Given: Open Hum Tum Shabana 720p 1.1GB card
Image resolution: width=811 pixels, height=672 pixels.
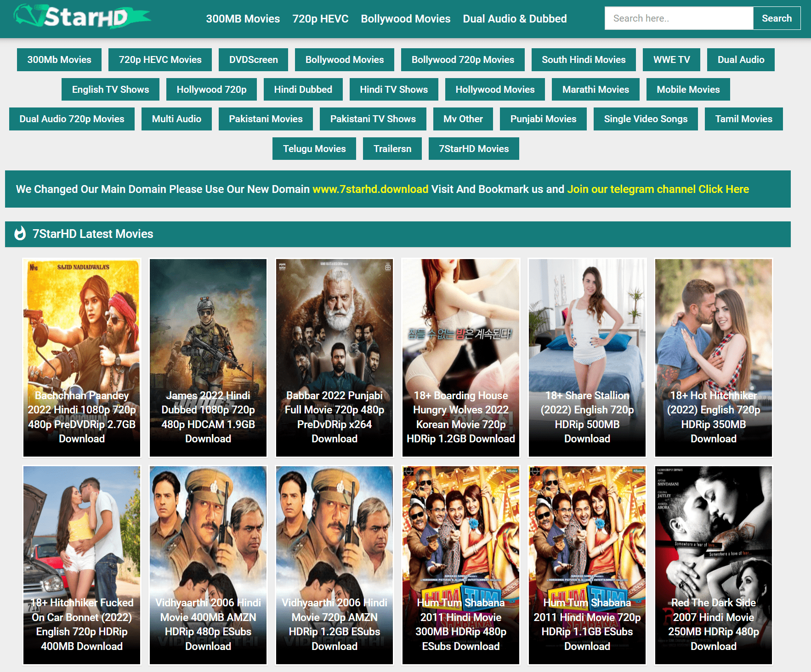Looking at the screenshot, I should click(x=587, y=565).
